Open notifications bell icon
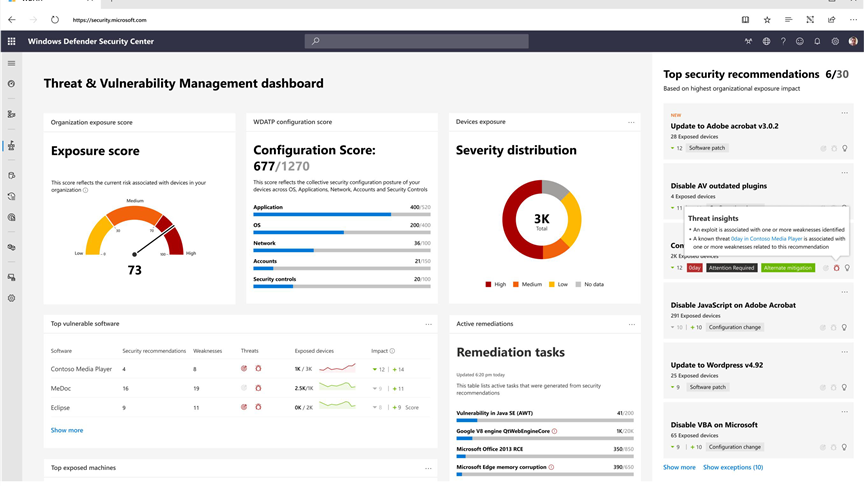Screen dimensions: 864x486 [x=817, y=41]
